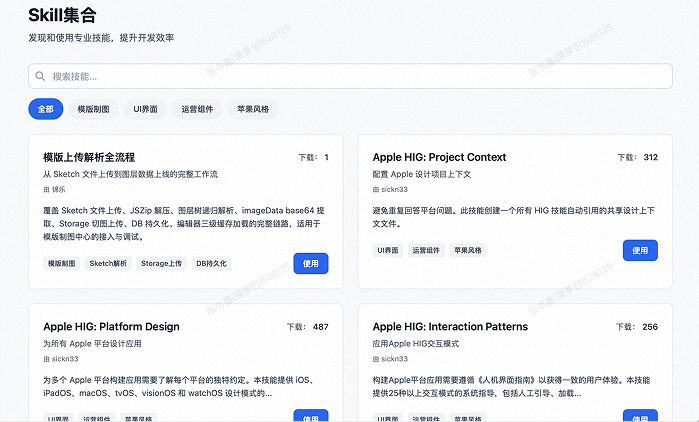Click 运营组件 tag in Project Context card

(426, 250)
